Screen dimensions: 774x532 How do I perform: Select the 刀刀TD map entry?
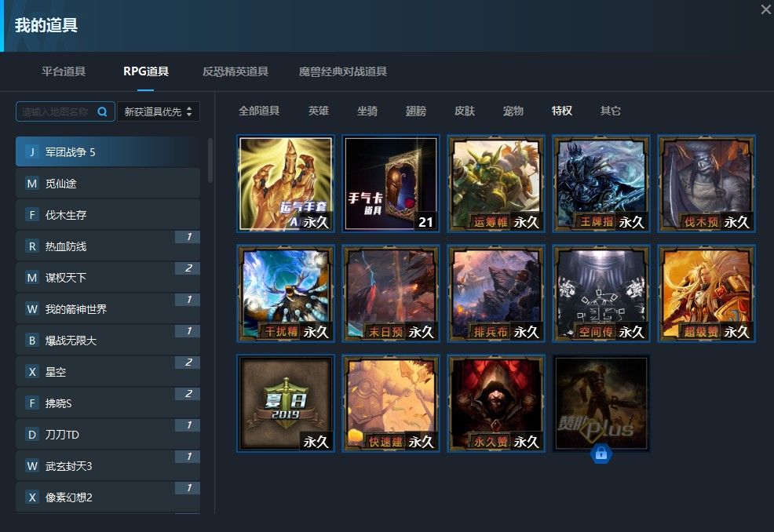[x=108, y=434]
